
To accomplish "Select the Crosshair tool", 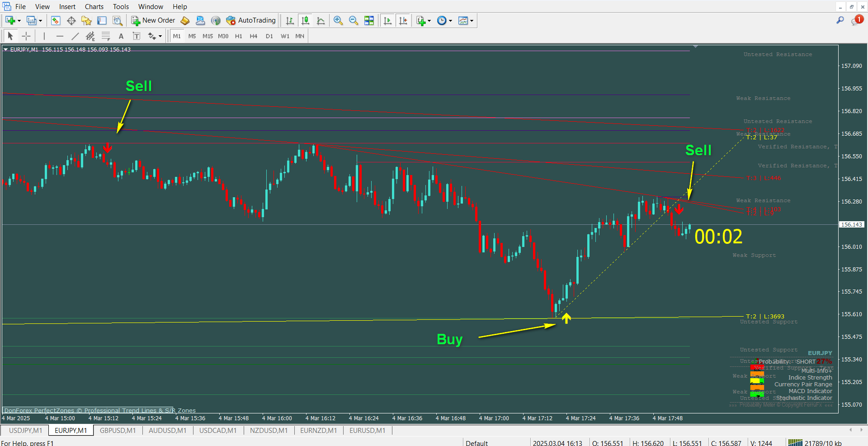I will click(x=26, y=36).
